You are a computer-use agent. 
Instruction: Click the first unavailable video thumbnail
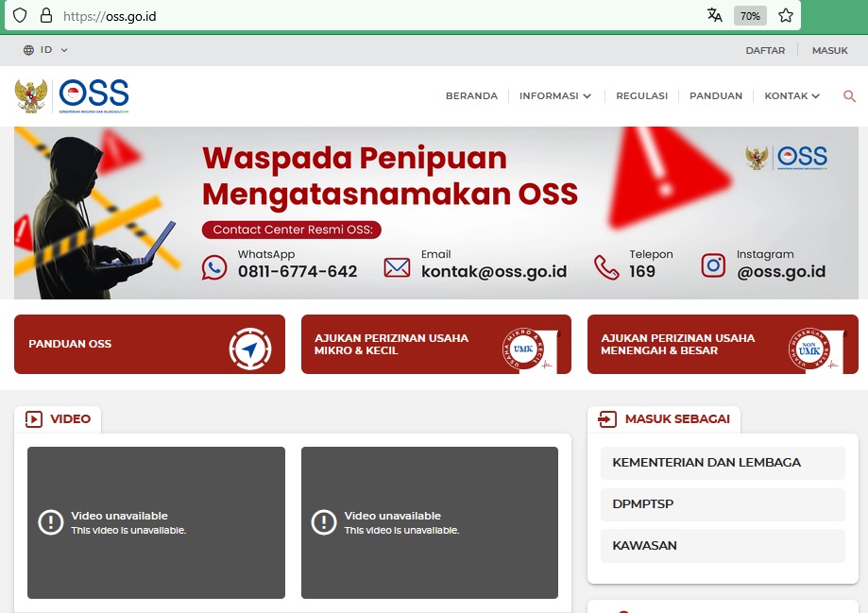(x=156, y=522)
